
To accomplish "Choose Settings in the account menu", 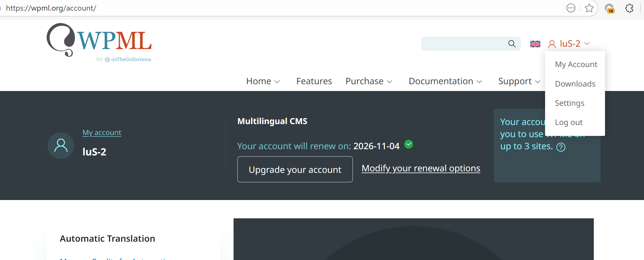I will (569, 103).
